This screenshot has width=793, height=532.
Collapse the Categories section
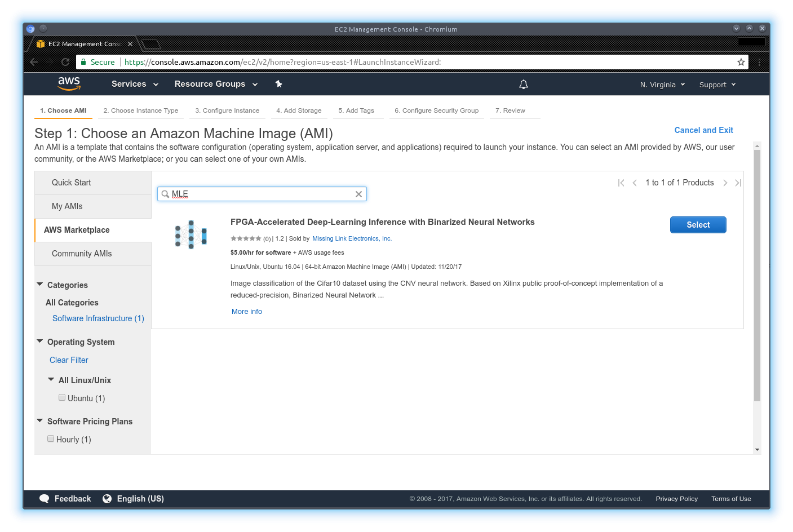click(40, 285)
